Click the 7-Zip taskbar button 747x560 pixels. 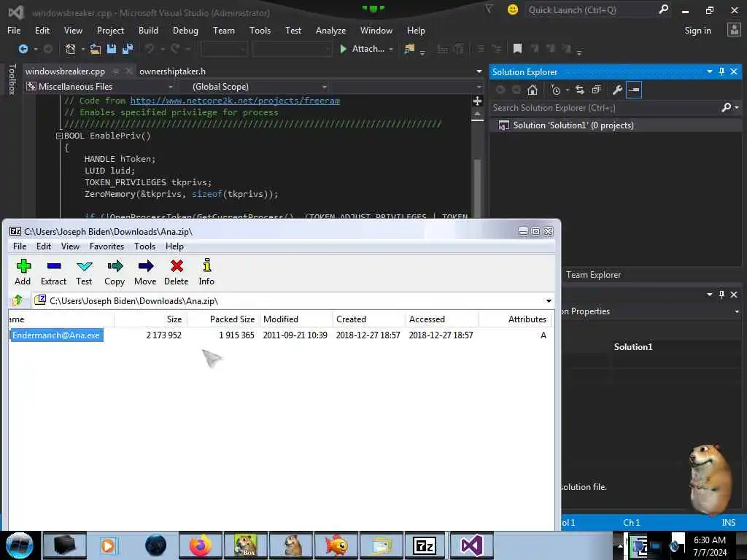[424, 545]
